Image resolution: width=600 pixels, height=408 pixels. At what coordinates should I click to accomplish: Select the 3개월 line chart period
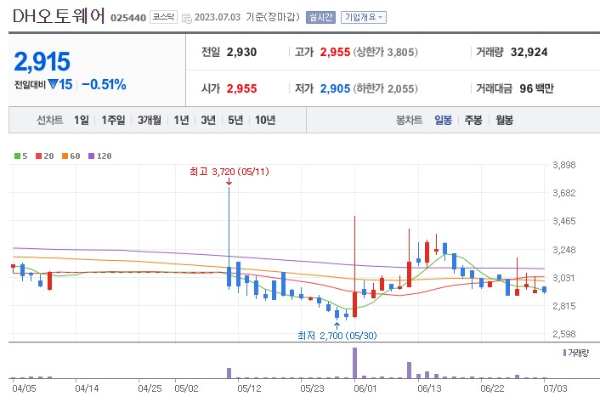coord(149,120)
